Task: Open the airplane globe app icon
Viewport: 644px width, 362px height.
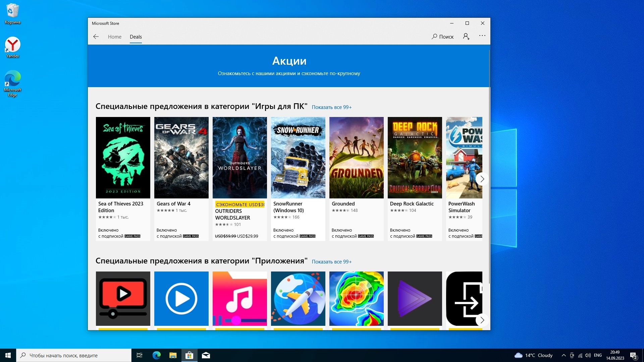Action: (x=298, y=298)
